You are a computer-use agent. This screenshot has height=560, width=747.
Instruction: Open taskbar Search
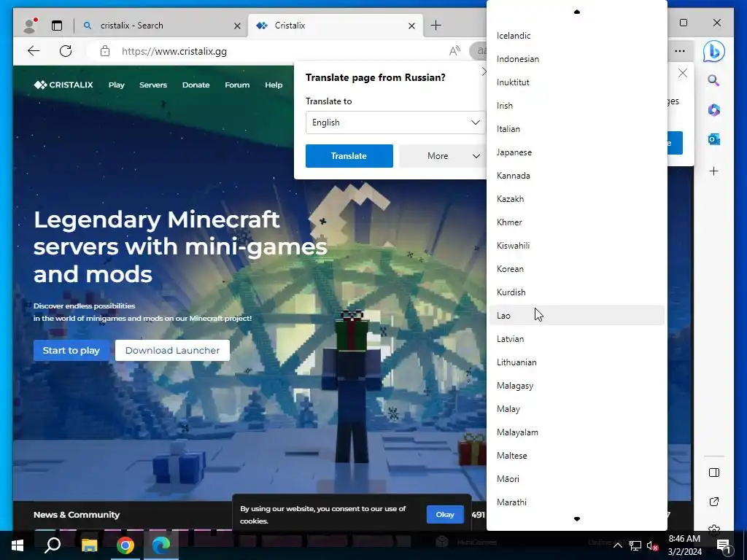point(53,545)
